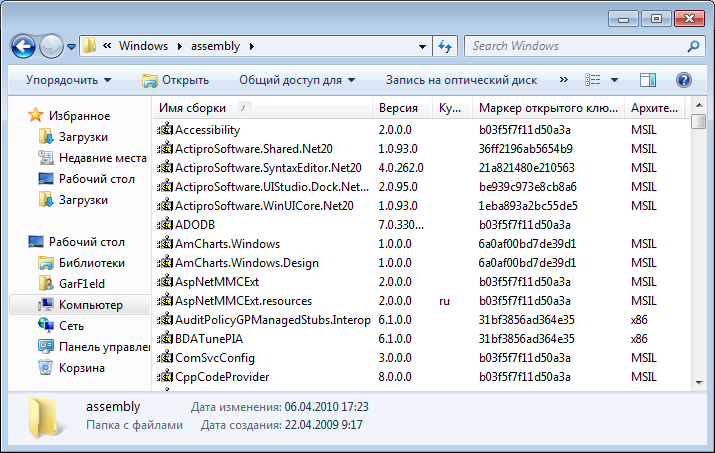The width and height of the screenshot is (715, 453).
Task: Select Избранное in navigation pane
Action: click(79, 116)
